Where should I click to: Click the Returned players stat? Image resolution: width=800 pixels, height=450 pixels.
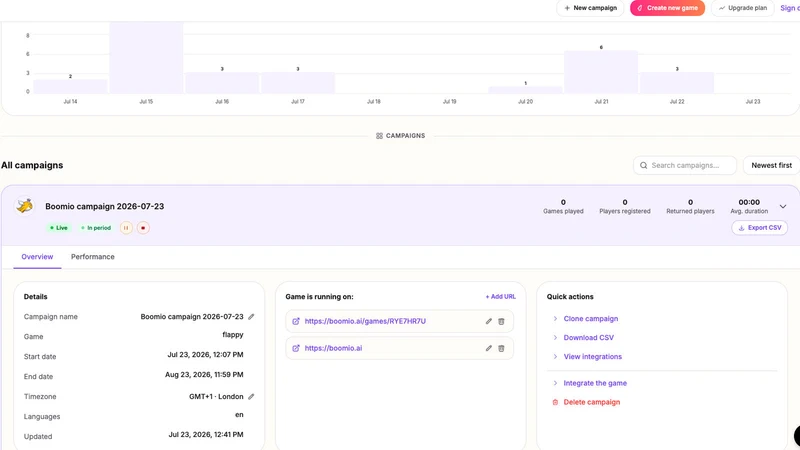pos(690,207)
